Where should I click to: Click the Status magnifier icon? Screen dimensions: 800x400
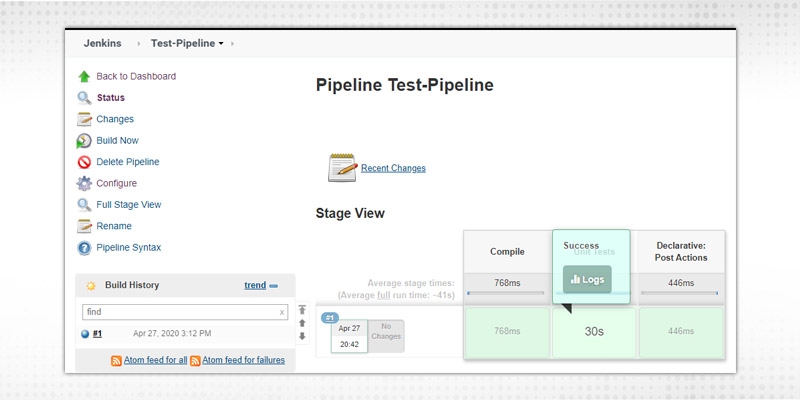84,98
